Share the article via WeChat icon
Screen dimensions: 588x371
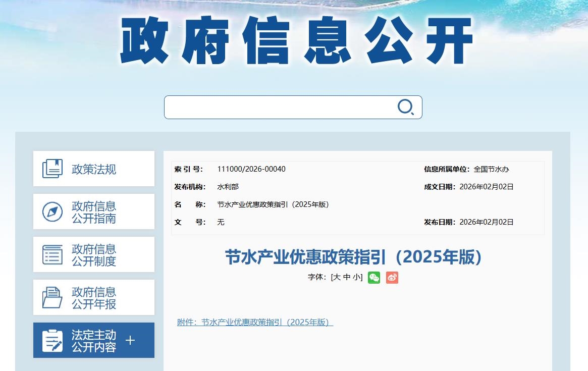tap(374, 278)
